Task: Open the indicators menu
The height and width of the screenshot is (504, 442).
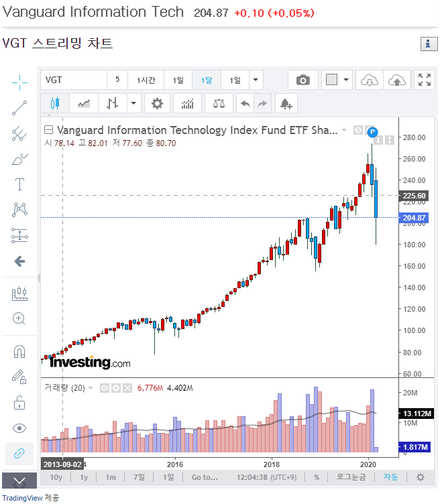Action: tap(187, 103)
